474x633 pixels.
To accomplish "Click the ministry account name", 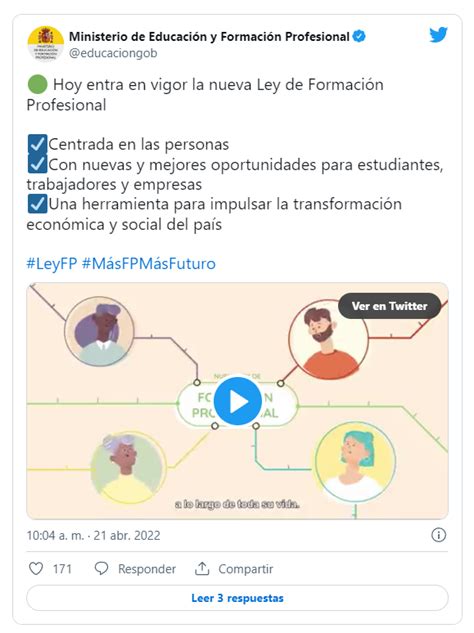I will [x=209, y=36].
